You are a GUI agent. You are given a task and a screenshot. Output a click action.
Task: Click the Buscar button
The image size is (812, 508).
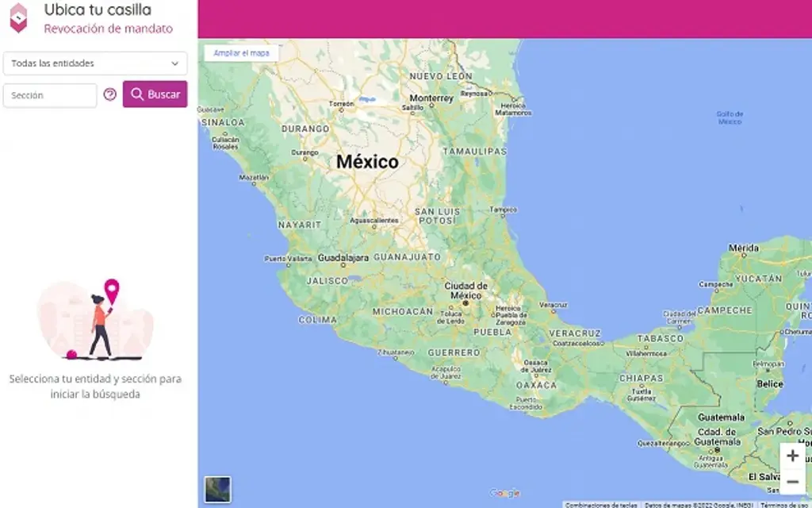[x=155, y=94]
